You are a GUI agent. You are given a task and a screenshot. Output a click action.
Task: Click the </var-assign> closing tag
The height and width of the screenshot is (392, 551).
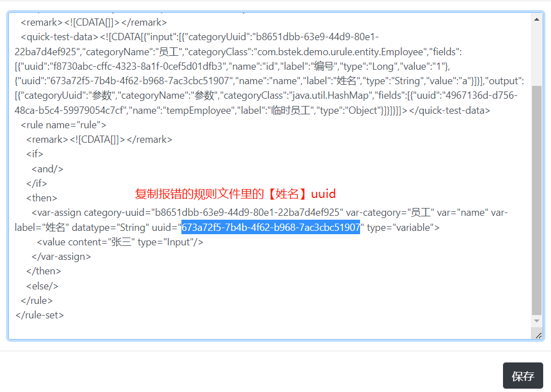click(x=61, y=257)
